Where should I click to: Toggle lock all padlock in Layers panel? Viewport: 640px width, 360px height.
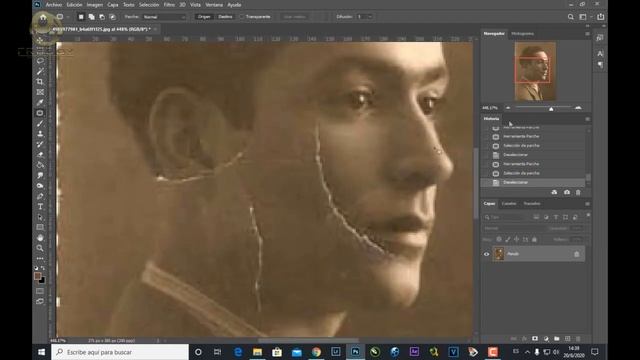point(534,240)
